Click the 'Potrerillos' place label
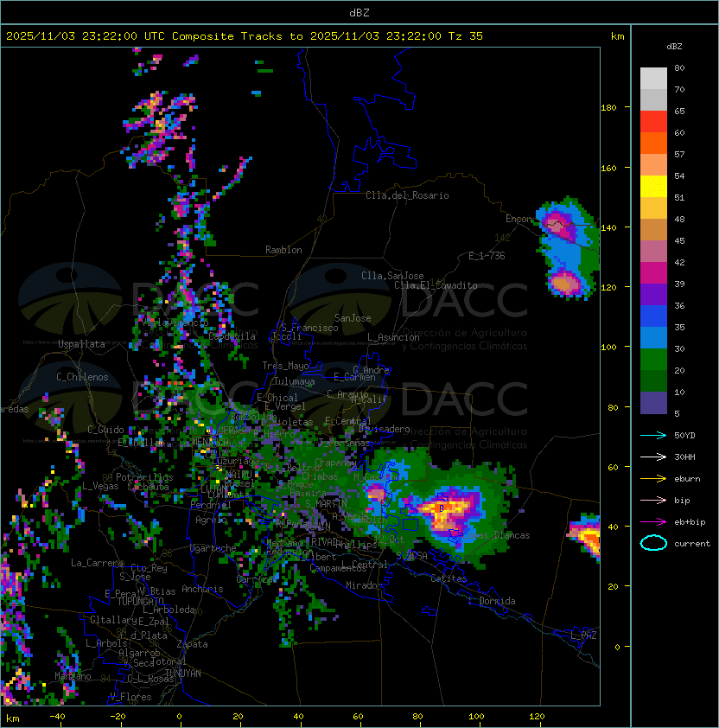Viewport: 719px width, 728px height. click(x=144, y=477)
